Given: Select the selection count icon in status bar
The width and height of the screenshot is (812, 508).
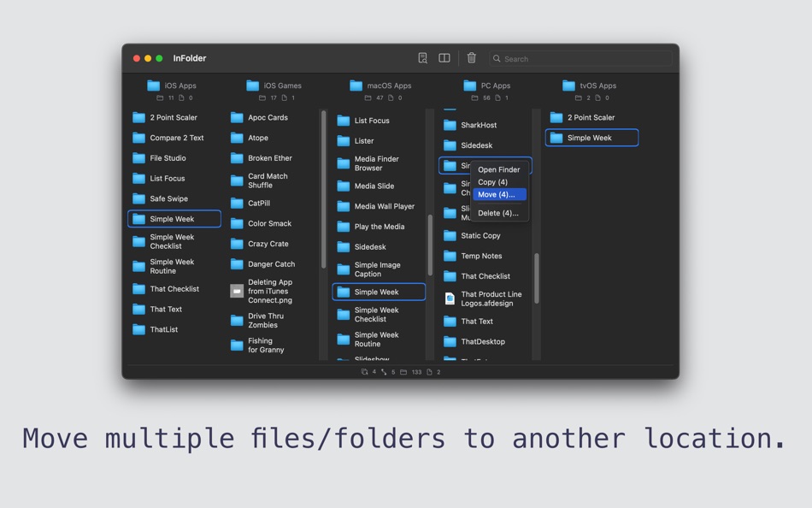Looking at the screenshot, I should (365, 372).
